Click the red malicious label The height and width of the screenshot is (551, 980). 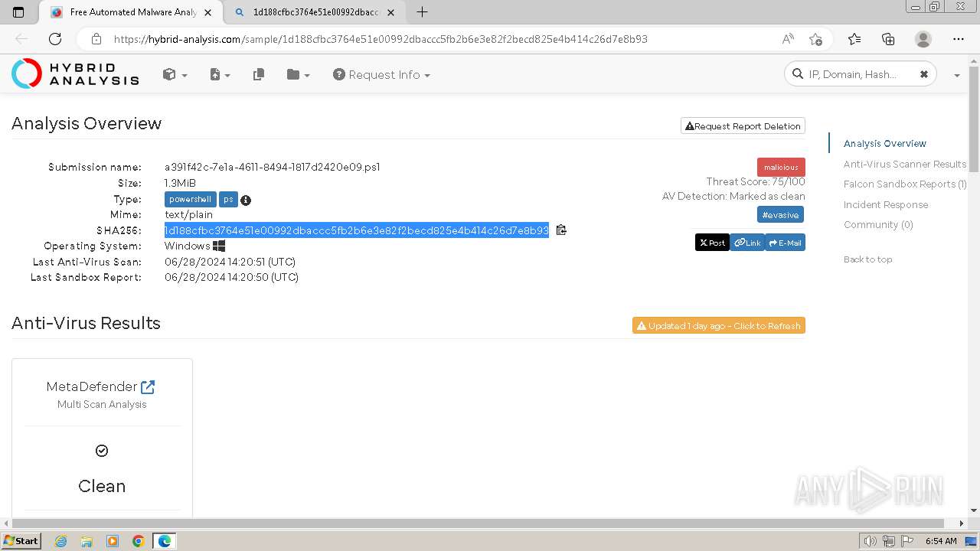click(x=781, y=167)
